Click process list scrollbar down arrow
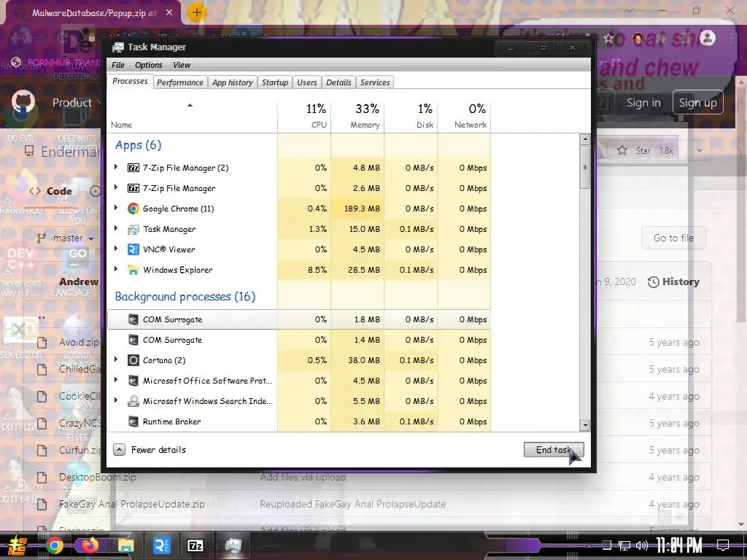747x560 pixels. [585, 425]
